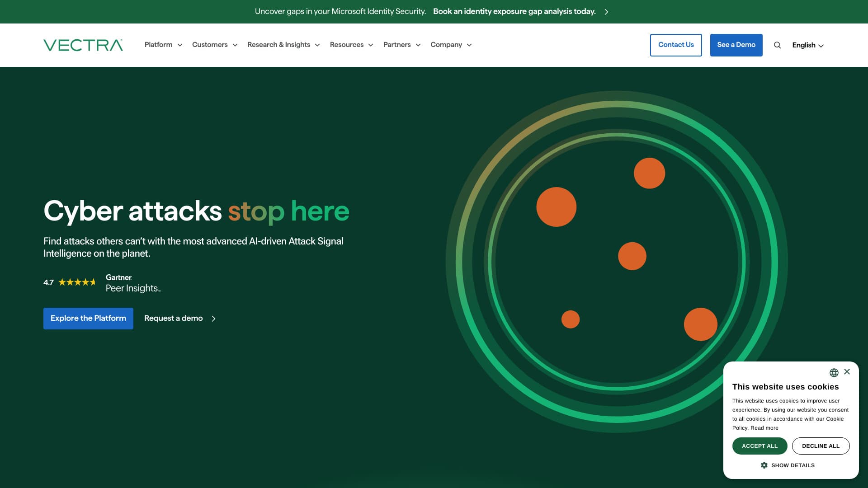Click the arrow beside Request a demo
Screen dimensions: 868x488
[214, 319]
